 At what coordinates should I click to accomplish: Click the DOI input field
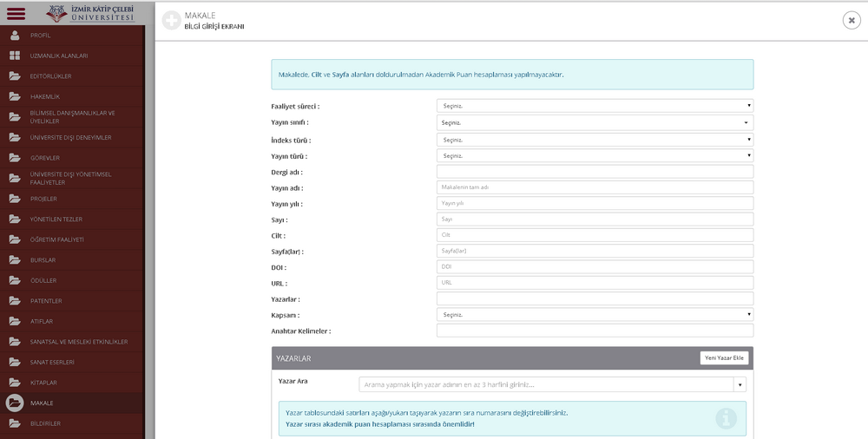[x=595, y=267]
